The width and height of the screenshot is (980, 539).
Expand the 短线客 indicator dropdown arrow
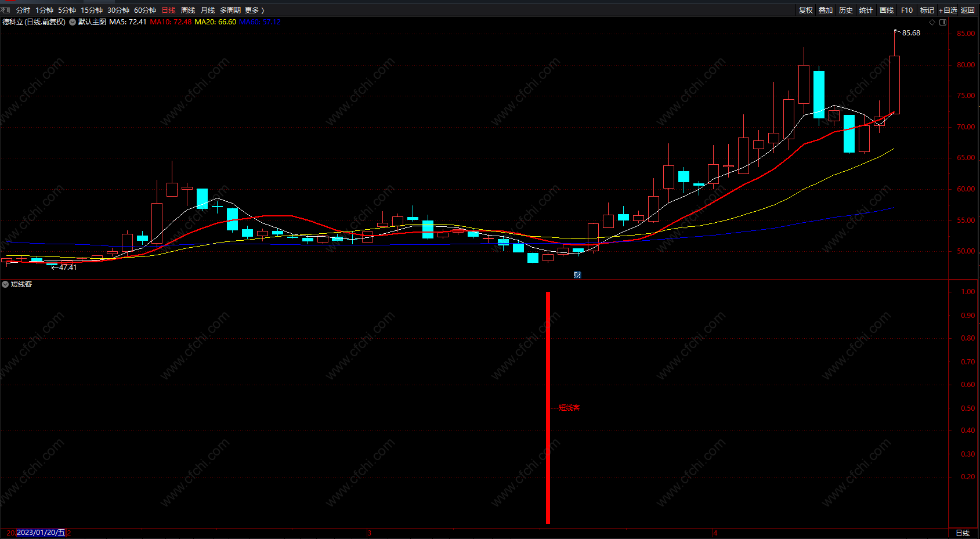pos(5,284)
